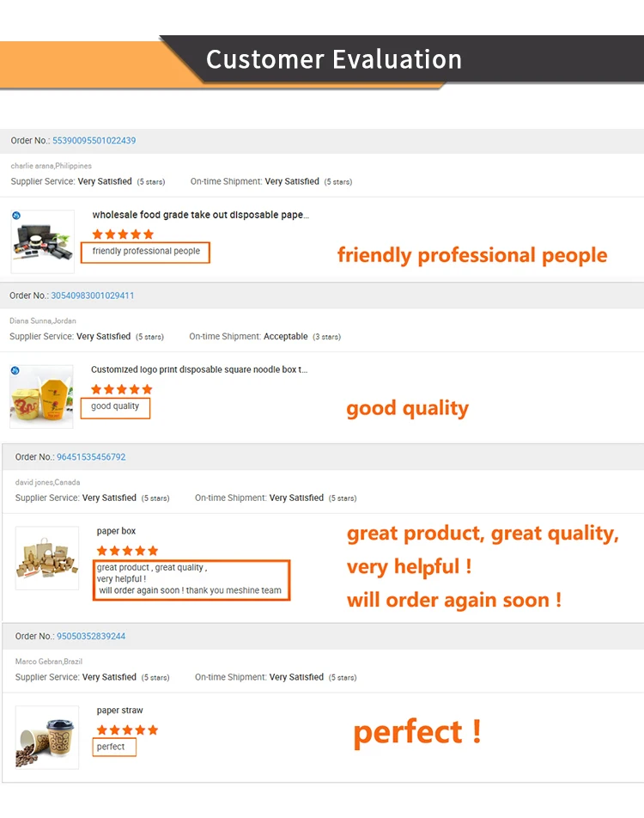Click five-star rating under wholesale food grade item
Image resolution: width=644 pixels, height=818 pixels.
[123, 235]
